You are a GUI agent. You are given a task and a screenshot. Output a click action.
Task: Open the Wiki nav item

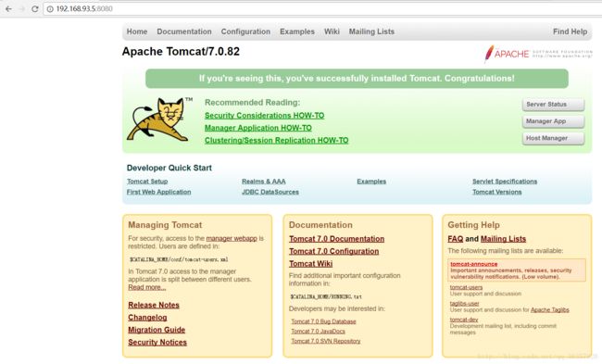click(332, 31)
